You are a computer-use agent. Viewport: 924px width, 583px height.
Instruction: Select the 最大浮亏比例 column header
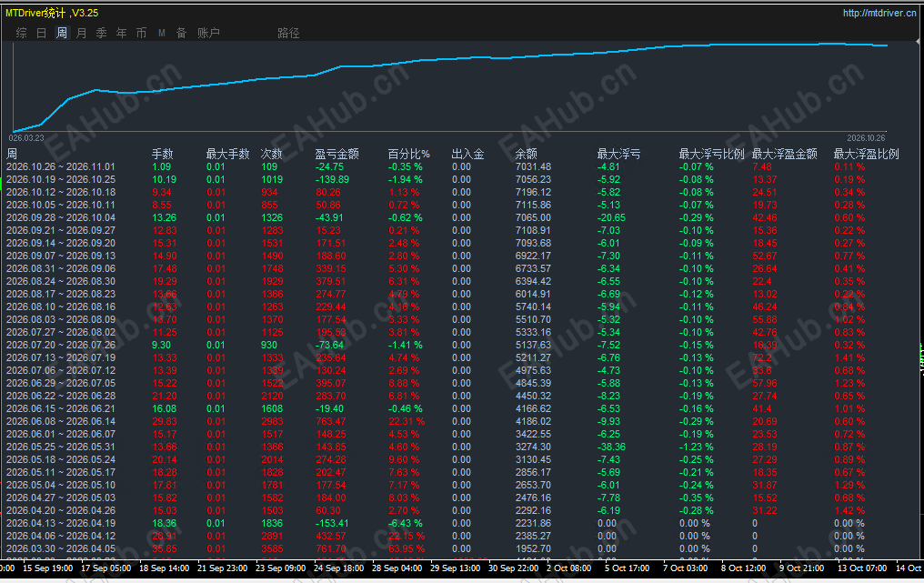[712, 154]
